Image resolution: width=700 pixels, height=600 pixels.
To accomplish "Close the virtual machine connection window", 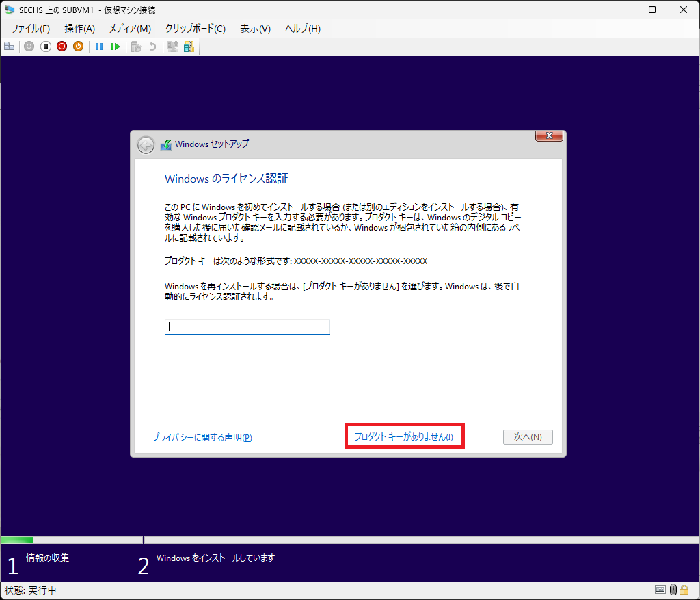I will point(684,10).
